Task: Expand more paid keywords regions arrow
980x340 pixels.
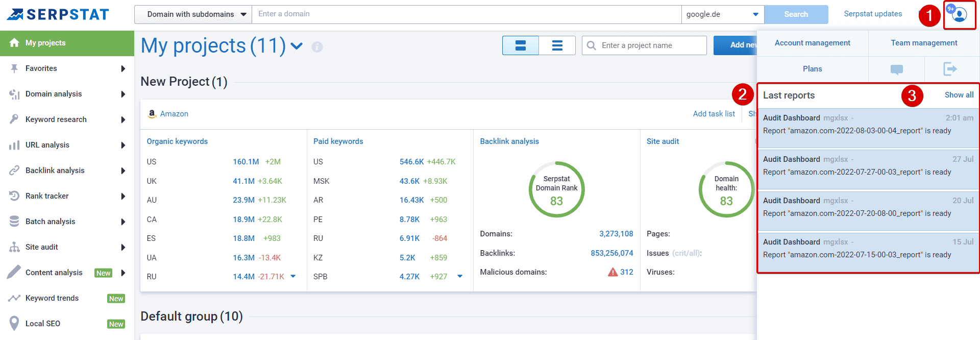Action: coord(460,276)
